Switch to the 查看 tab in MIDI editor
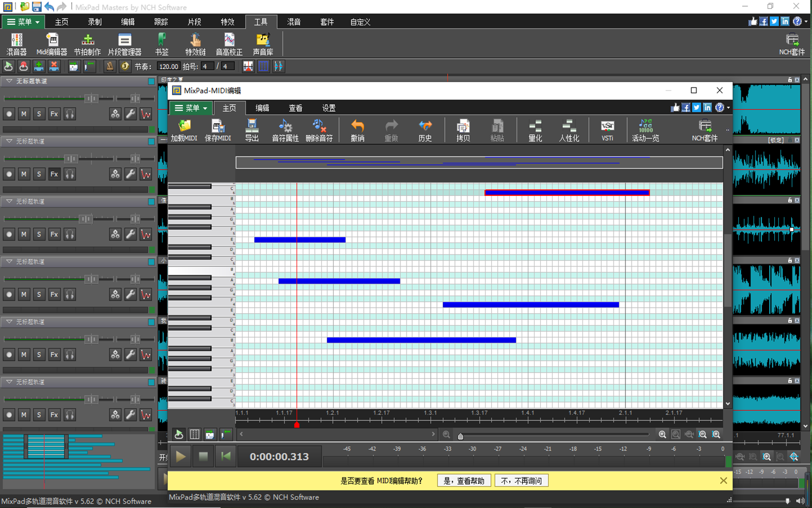Screen dimensions: 812x508 [295, 108]
